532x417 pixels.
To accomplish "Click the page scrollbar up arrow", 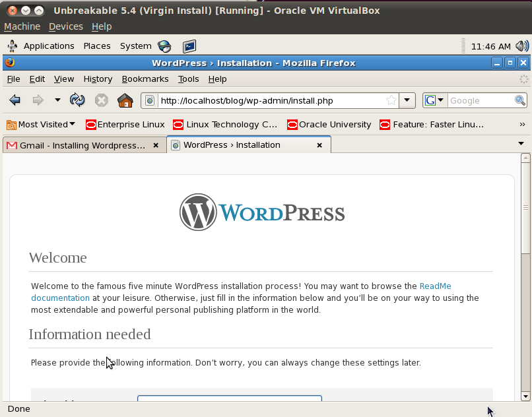I will pos(525,158).
